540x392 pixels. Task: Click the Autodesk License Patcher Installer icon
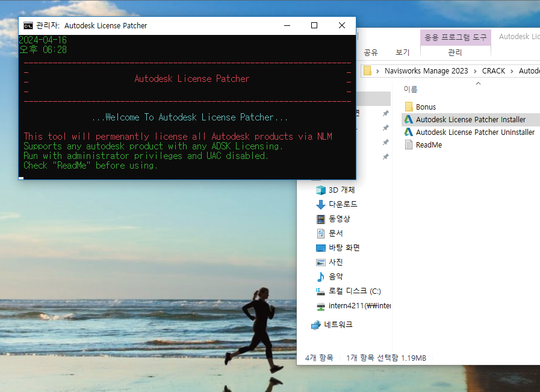pos(409,120)
